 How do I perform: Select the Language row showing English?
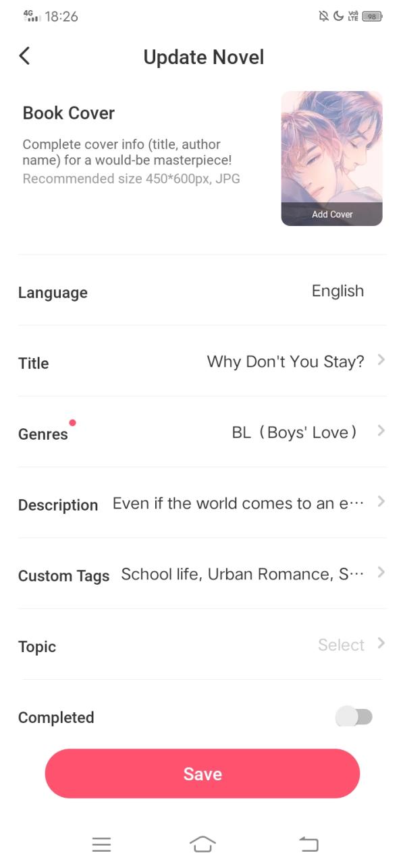(202, 291)
